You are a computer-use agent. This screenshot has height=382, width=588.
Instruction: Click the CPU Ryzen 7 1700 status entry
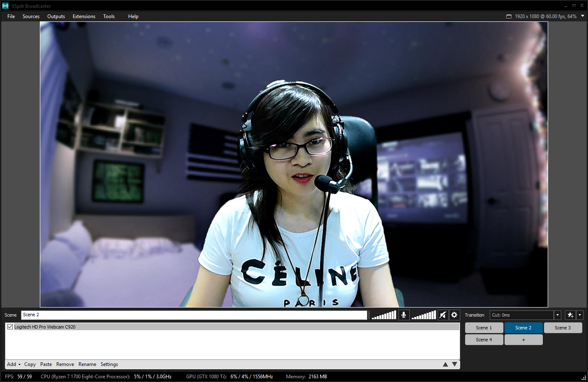point(106,377)
